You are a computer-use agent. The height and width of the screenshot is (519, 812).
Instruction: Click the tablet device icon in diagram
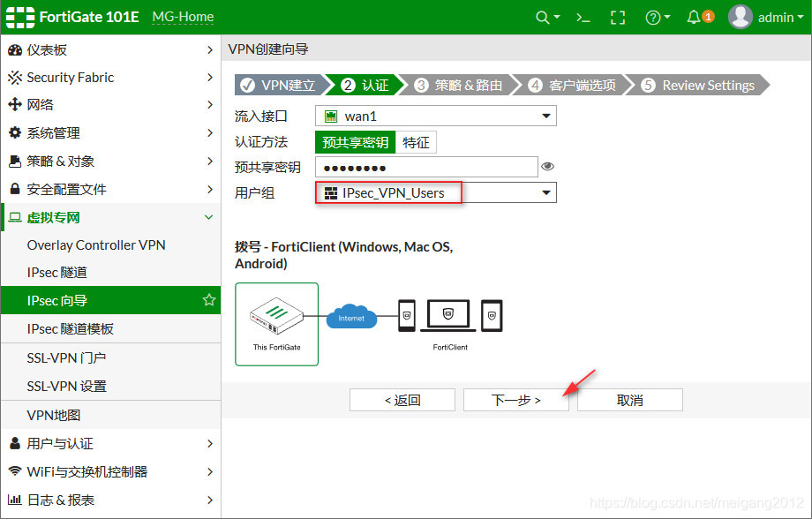coord(492,315)
